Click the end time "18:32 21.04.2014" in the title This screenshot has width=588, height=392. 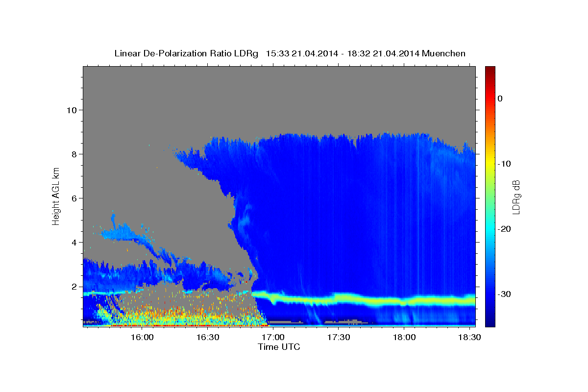[x=383, y=53]
